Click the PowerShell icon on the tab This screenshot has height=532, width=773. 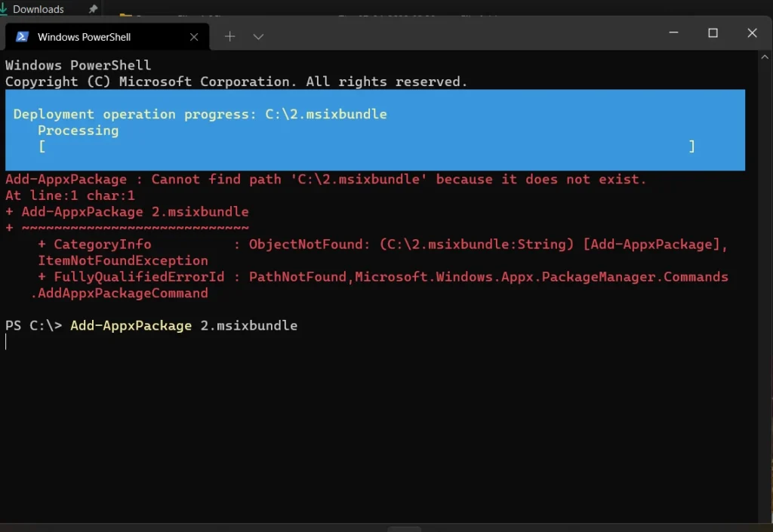(22, 37)
